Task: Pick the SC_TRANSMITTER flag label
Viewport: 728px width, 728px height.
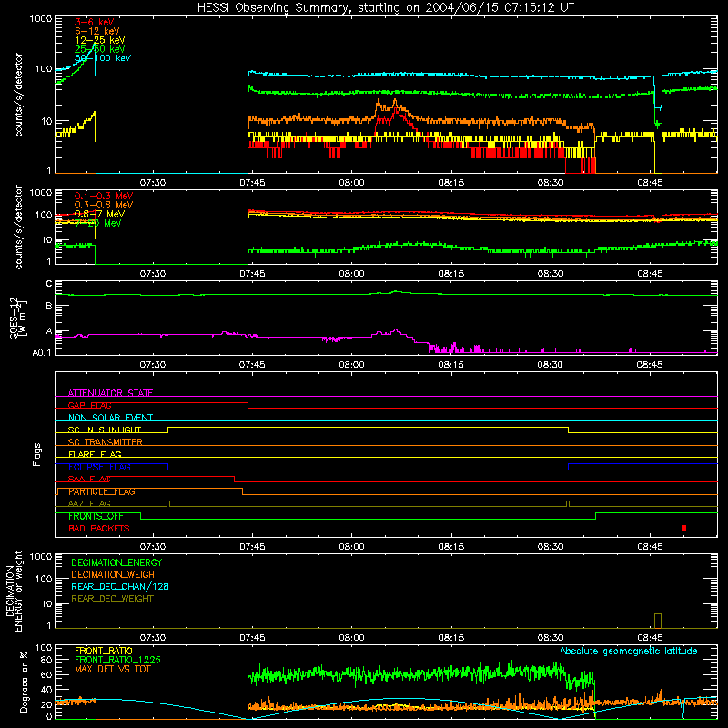Action: [106, 442]
